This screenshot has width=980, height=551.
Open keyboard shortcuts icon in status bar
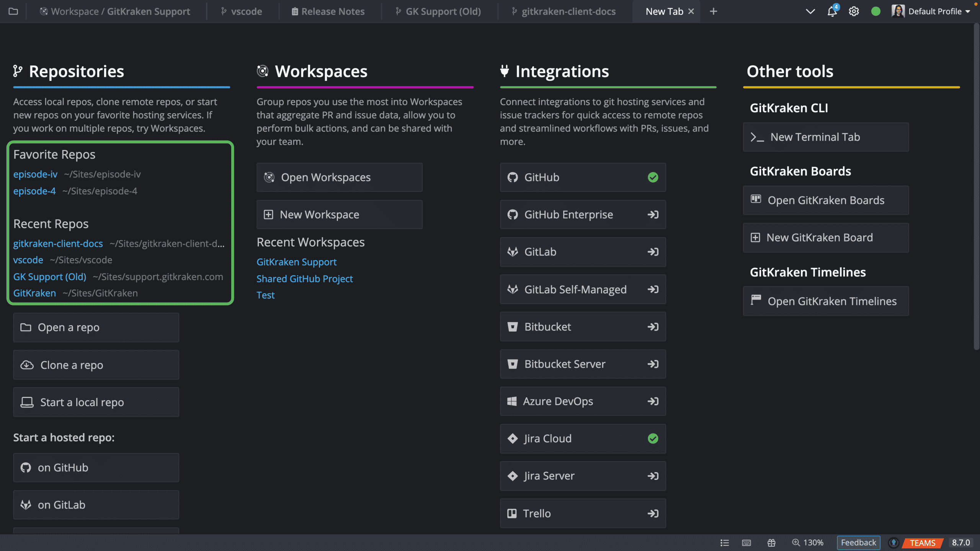[x=746, y=543]
